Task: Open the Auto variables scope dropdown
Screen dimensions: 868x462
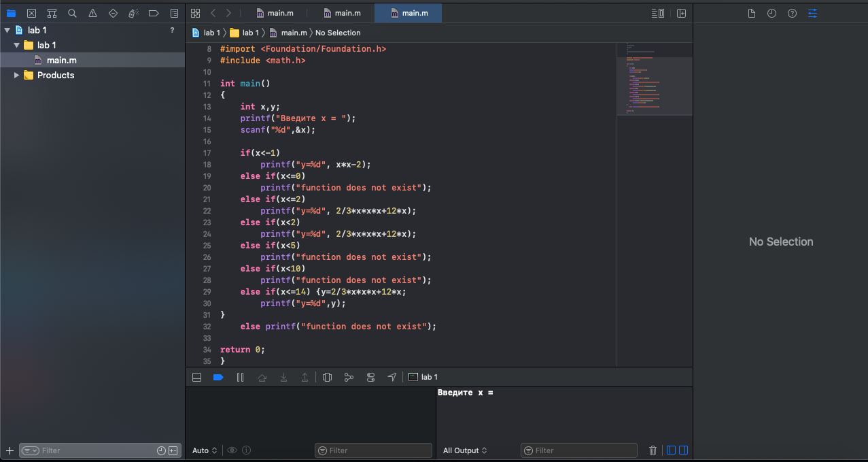Action: 204,450
